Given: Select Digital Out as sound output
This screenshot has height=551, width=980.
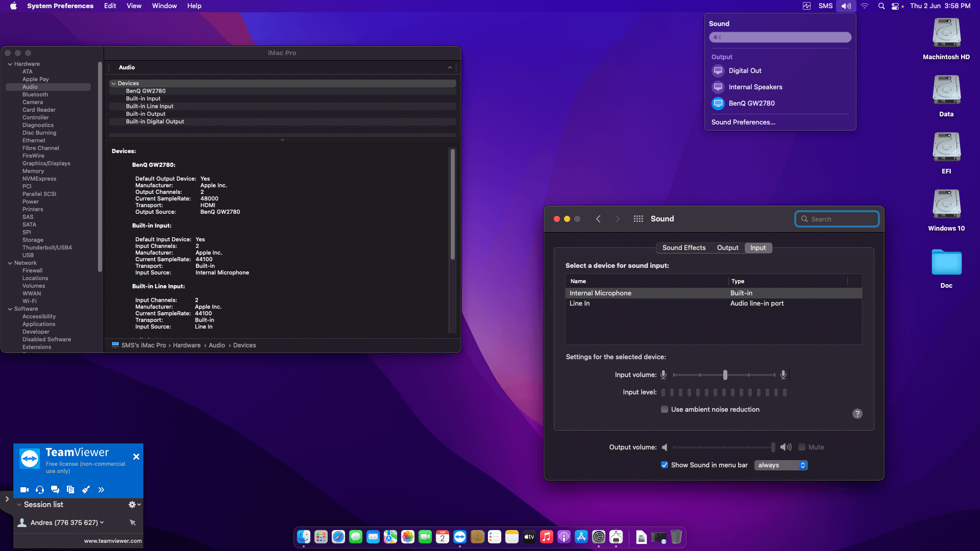Looking at the screenshot, I should click(x=780, y=71).
